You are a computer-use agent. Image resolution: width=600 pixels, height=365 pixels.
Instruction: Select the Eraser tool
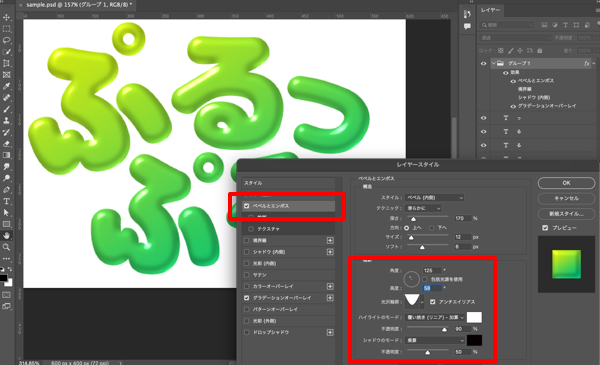pyautogui.click(x=7, y=144)
